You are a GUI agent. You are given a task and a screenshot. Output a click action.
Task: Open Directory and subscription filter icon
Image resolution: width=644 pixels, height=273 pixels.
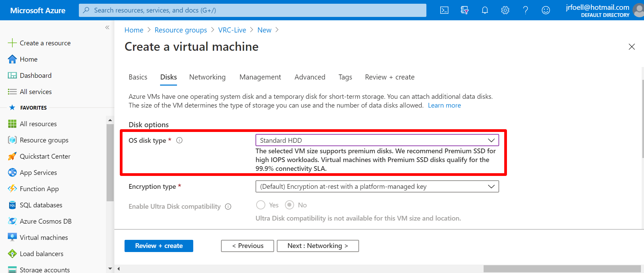465,10
